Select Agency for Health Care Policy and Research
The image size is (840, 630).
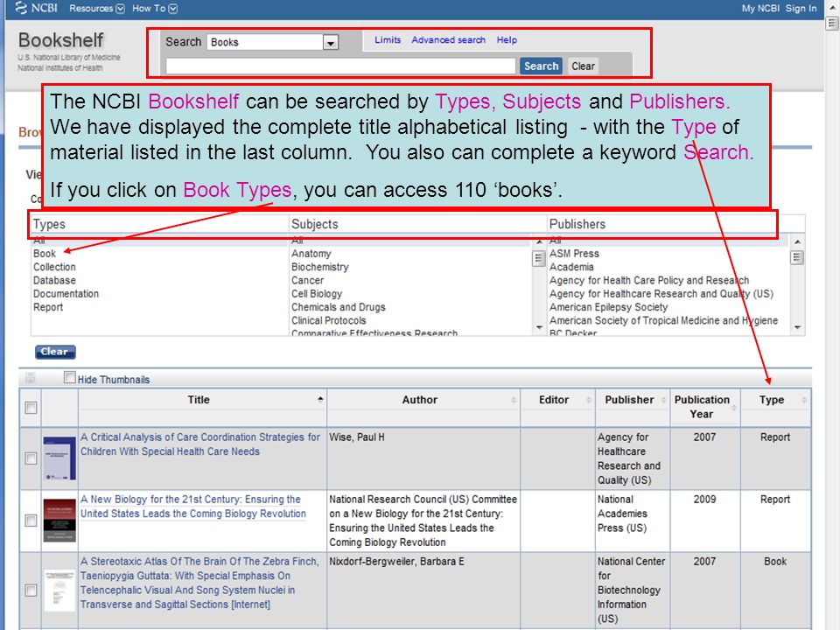pyautogui.click(x=648, y=280)
